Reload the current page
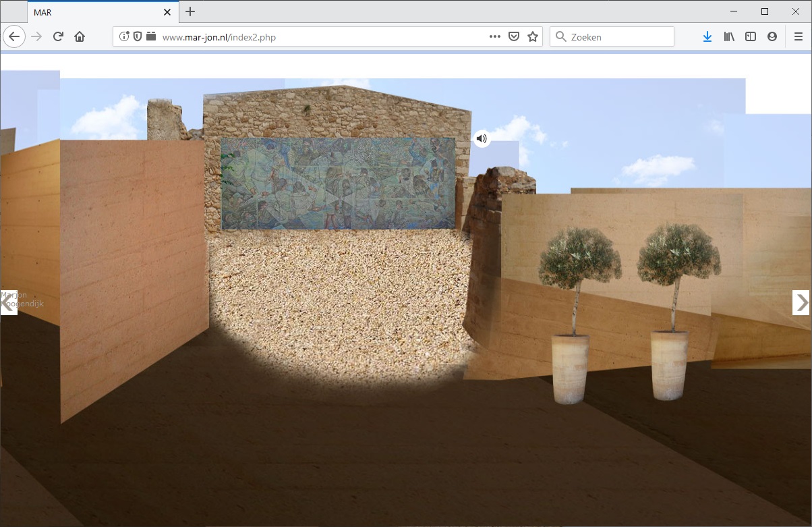The width and height of the screenshot is (812, 527). [58, 37]
